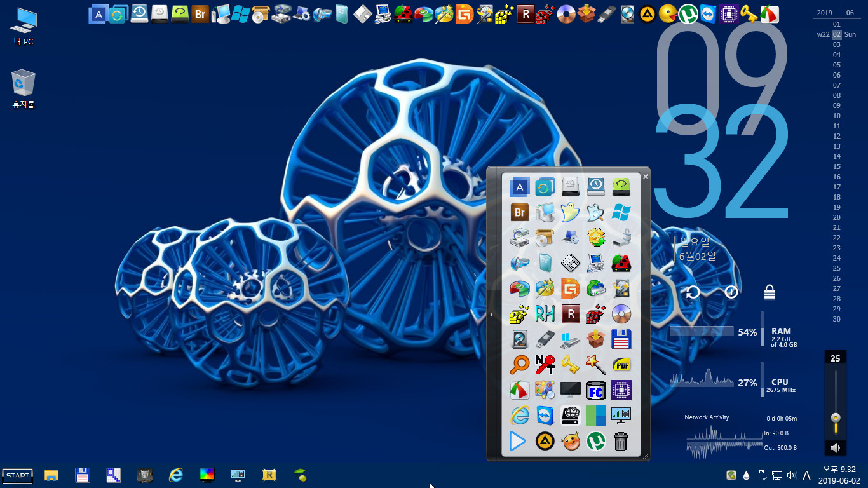Viewport: 868px width, 488px height.
Task: Launch the Adobe Bridge "Br" icon in launcher panel
Action: coord(520,212)
